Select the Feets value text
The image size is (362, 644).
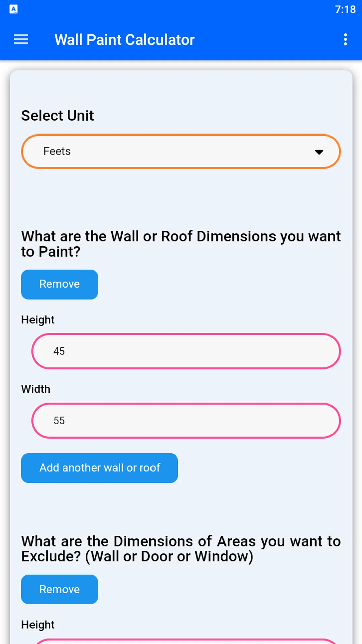(x=57, y=151)
